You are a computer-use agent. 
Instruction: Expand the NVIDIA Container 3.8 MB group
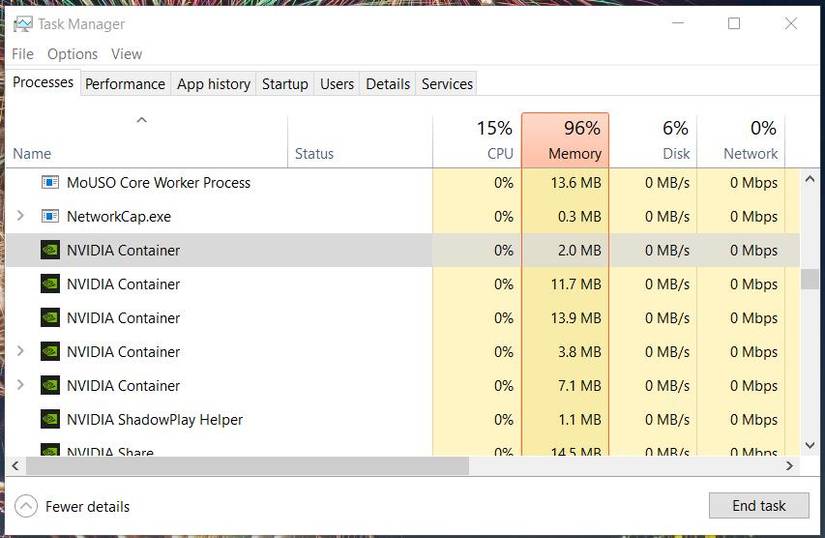pos(21,352)
